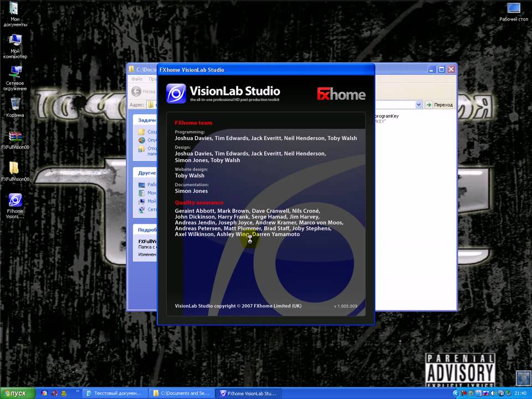Switch to FXhome VisionLab Stu... taskbar button
Screen dimensions: 532x399
(249, 393)
